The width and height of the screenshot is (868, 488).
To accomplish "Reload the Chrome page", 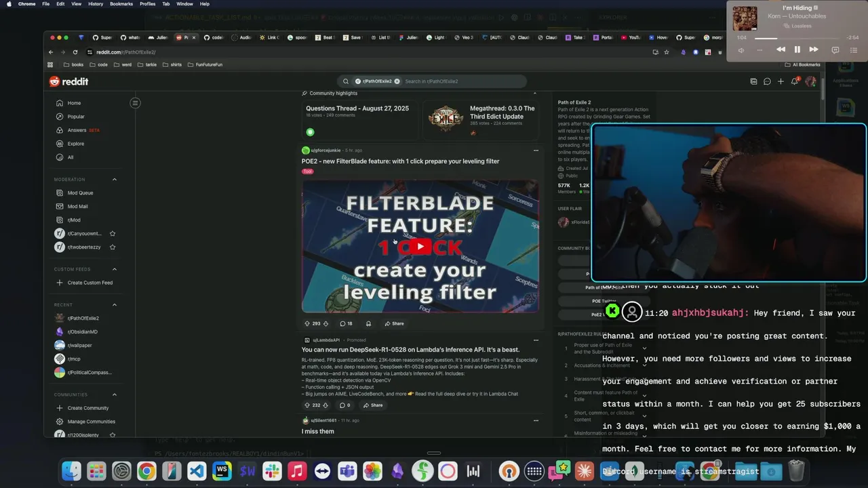I will pyautogui.click(x=75, y=52).
